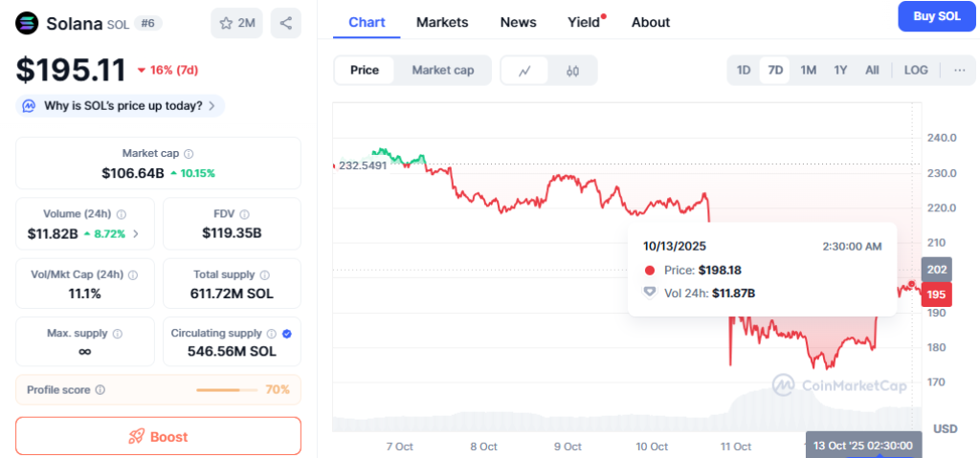The width and height of the screenshot is (980, 458).
Task: Select the Price chart toggle
Action: click(x=364, y=70)
